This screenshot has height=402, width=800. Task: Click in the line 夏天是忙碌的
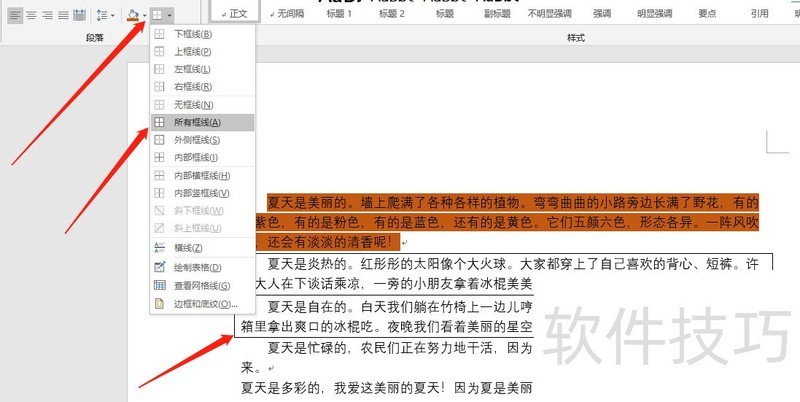point(399,348)
